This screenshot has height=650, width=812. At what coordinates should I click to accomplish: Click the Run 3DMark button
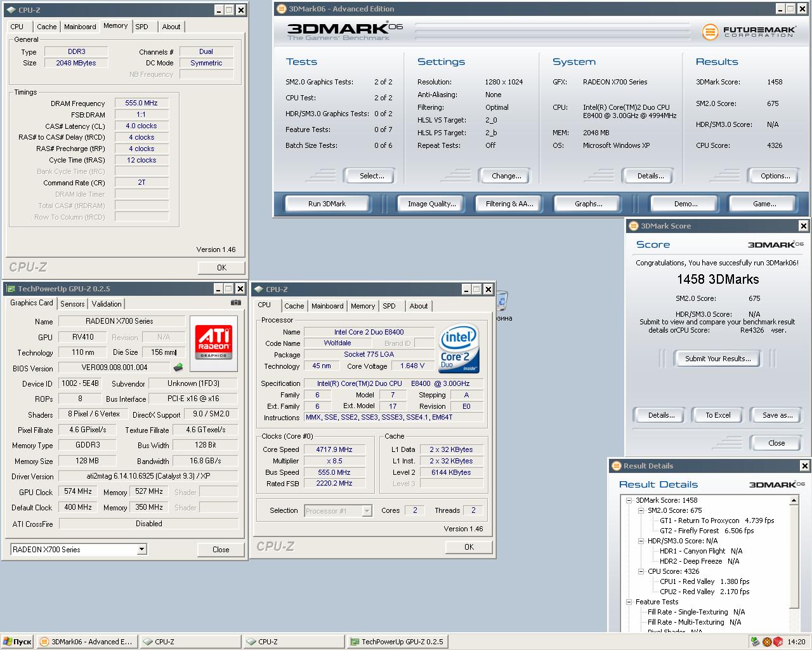[x=327, y=204]
